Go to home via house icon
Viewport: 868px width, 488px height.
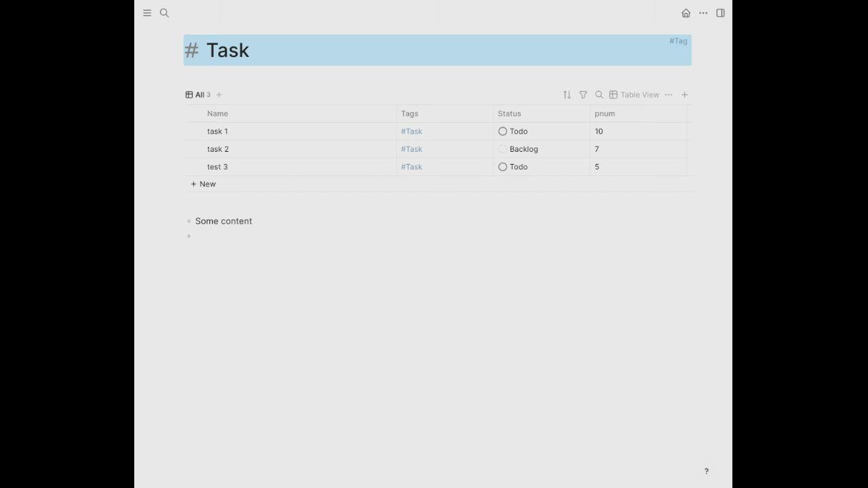686,13
